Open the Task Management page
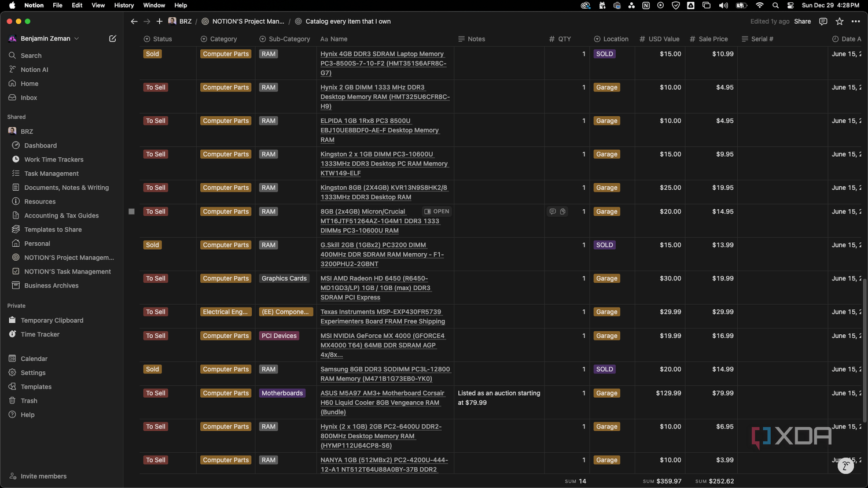Screen dimensions: 868x488 52,173
